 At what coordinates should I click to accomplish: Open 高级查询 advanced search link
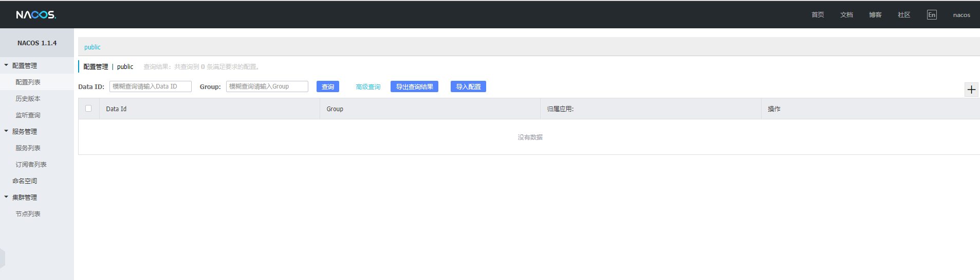coord(368,87)
